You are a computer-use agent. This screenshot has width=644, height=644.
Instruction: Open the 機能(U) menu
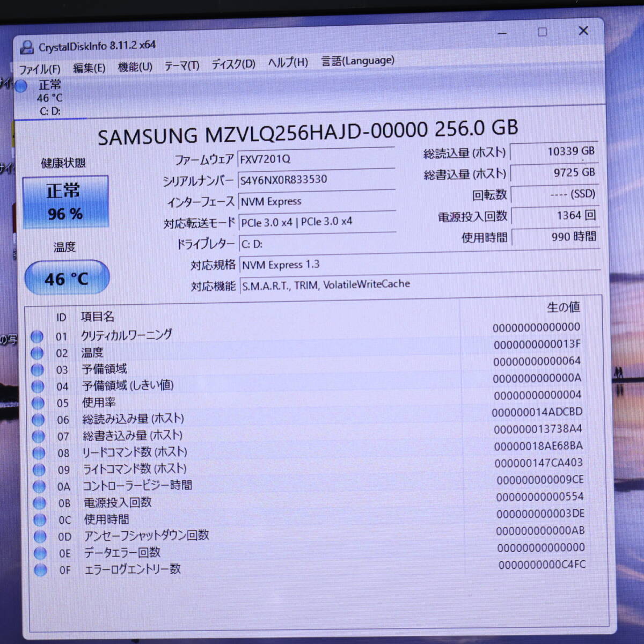click(x=135, y=67)
